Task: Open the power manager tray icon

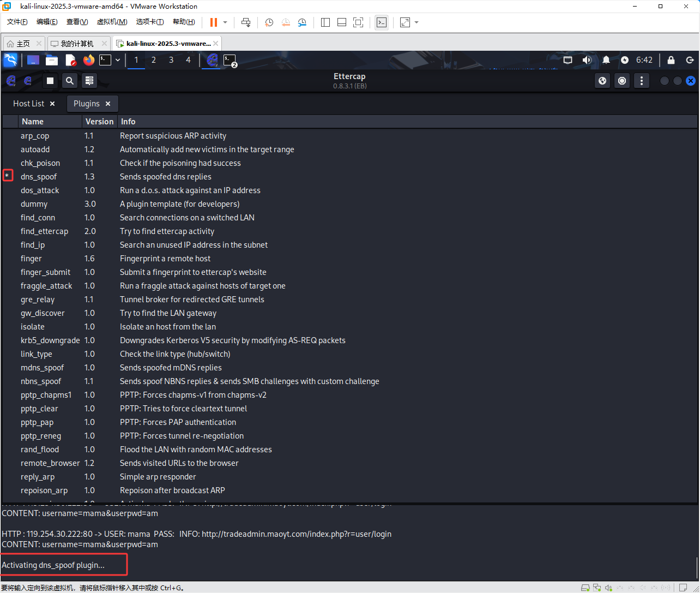Action: (625, 60)
